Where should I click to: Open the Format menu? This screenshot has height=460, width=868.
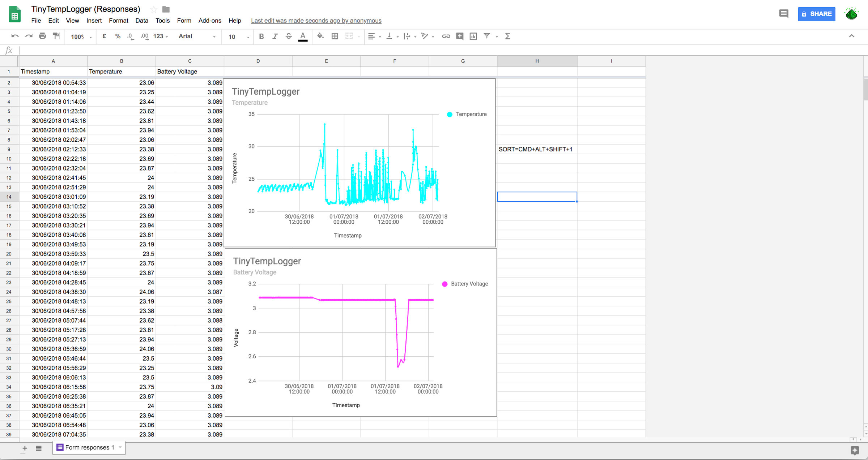tap(119, 21)
